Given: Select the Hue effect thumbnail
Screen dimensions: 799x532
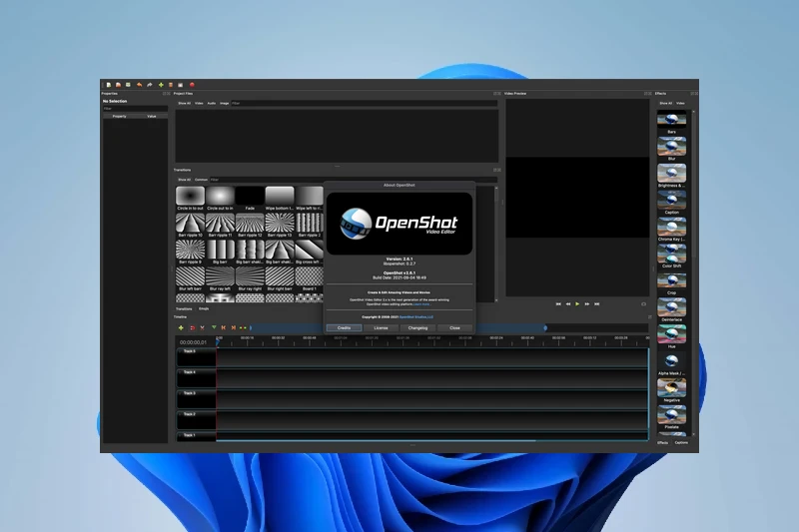Looking at the screenshot, I should (671, 336).
